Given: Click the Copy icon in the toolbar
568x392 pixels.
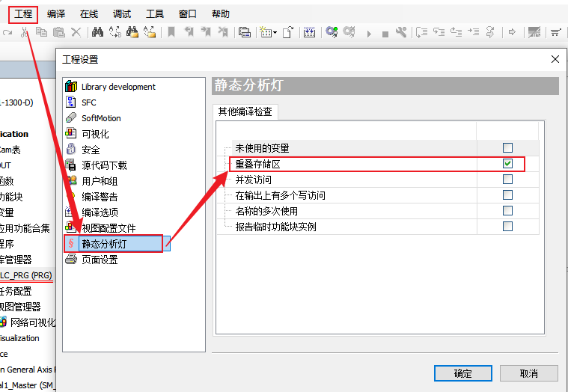Looking at the screenshot, I should [x=40, y=32].
